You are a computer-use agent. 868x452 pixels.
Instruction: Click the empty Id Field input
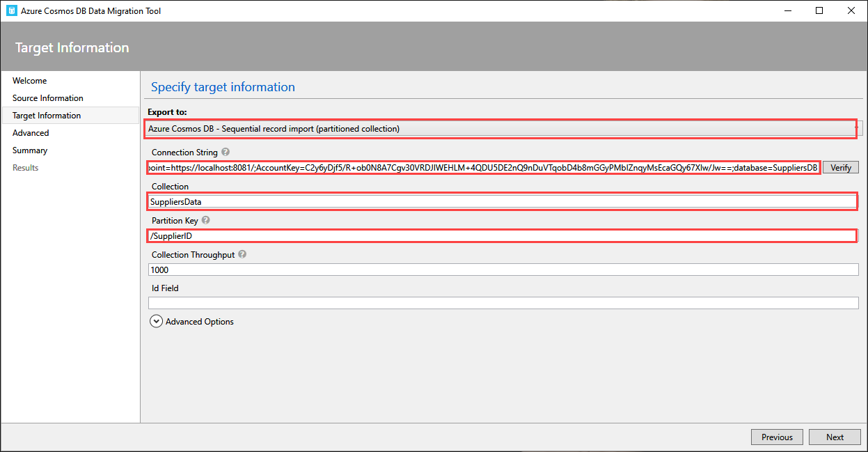pyautogui.click(x=503, y=303)
